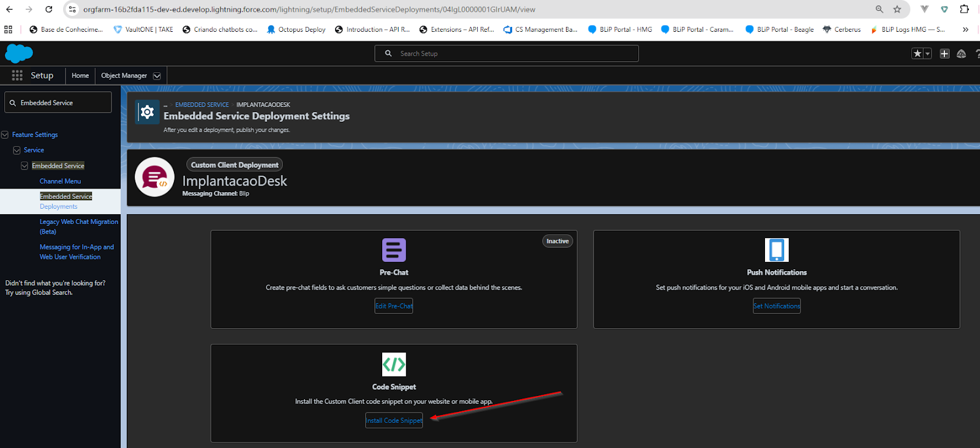Collapse the Service tree node
980x448 pixels.
[17, 150]
